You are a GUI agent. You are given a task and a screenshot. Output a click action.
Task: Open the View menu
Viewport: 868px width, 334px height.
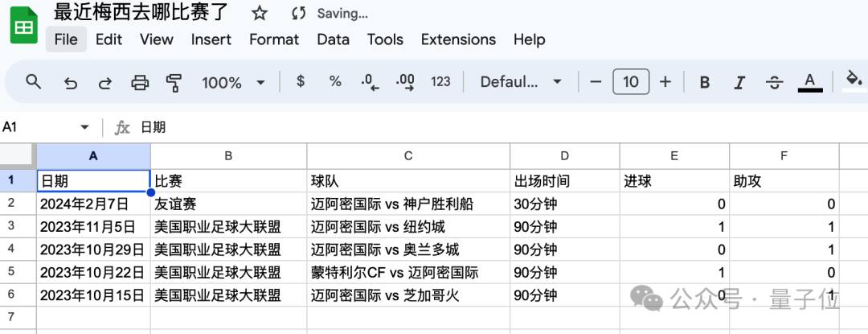tap(156, 39)
